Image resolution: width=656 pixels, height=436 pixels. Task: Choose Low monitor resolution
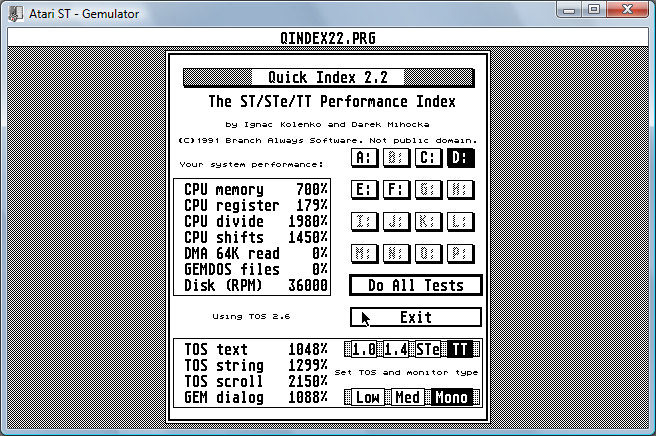[367, 398]
